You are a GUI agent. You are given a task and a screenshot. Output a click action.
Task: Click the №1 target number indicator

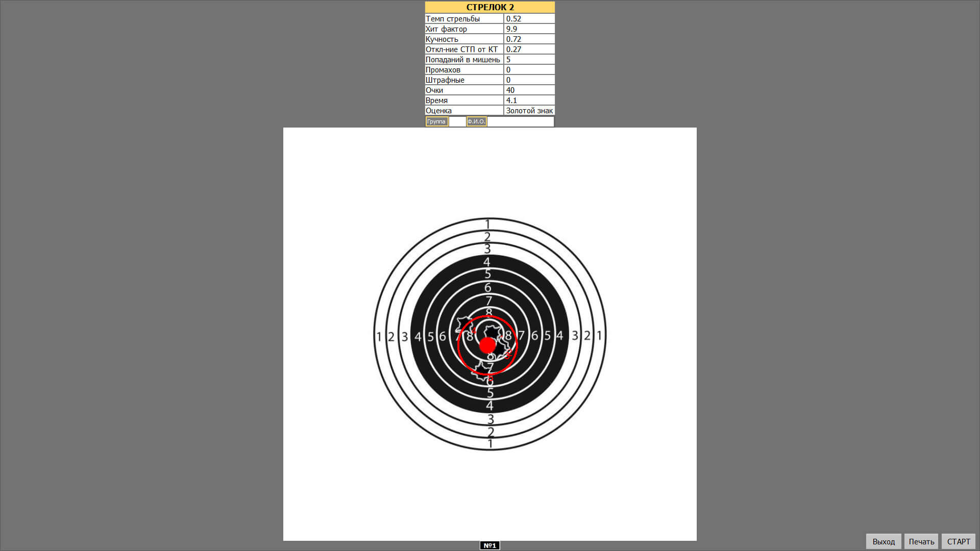click(490, 545)
